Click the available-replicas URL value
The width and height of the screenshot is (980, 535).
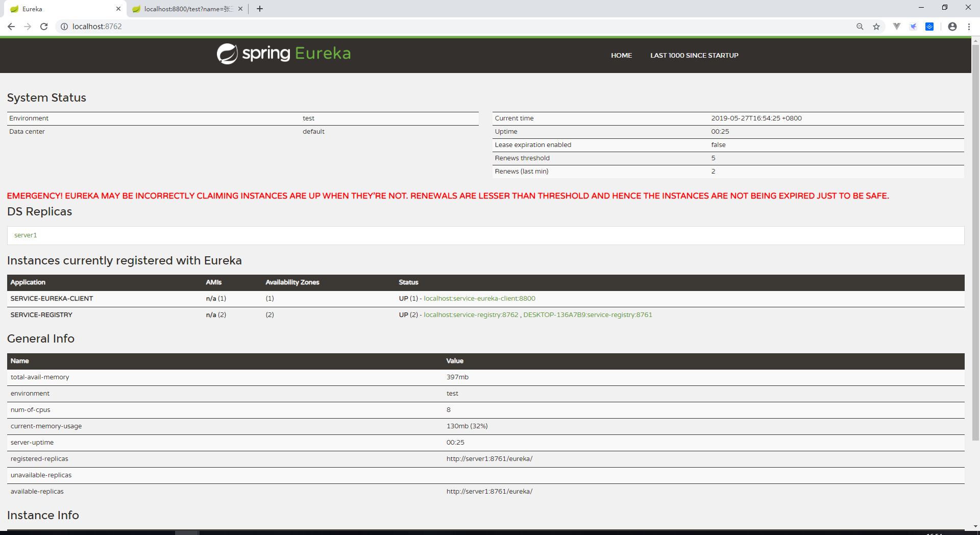[489, 492]
